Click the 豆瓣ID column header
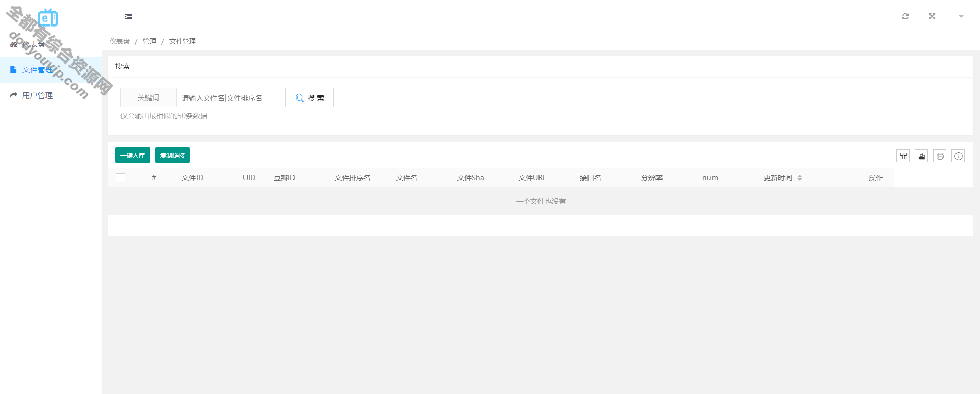The width and height of the screenshot is (980, 394). pos(284,178)
